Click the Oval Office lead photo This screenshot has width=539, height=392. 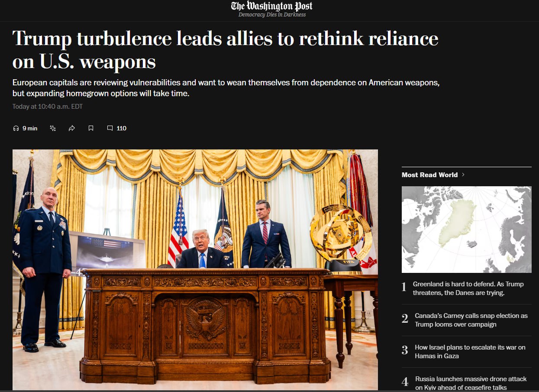(x=195, y=269)
